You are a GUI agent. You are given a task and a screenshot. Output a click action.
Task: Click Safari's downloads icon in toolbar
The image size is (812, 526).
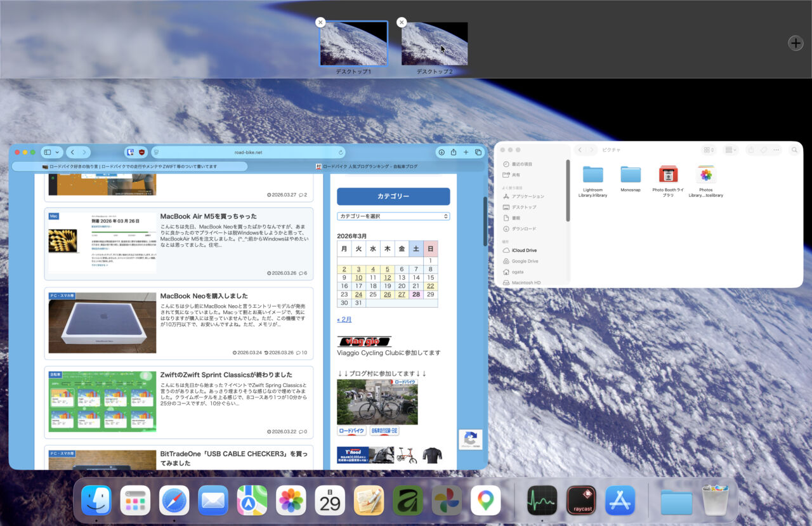tap(441, 152)
